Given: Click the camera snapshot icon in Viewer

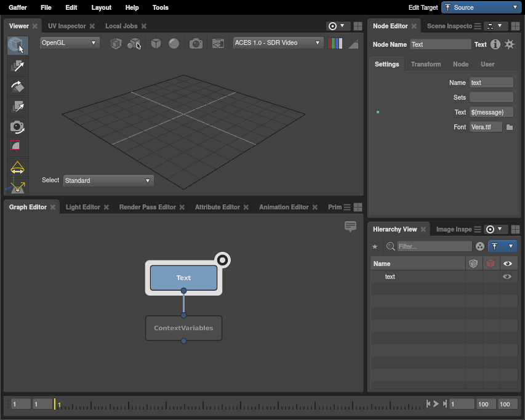Looking at the screenshot, I should coord(196,44).
